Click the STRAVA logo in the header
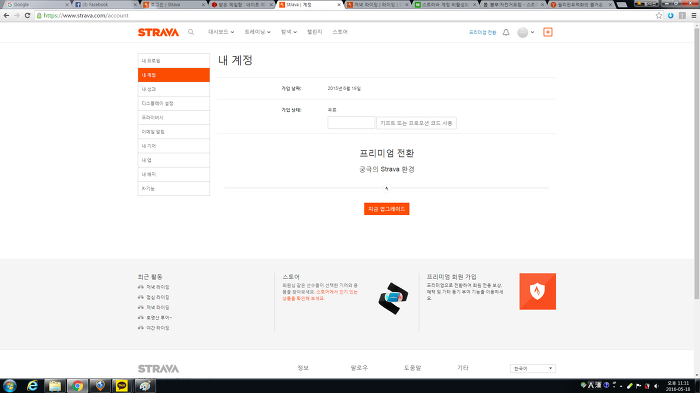This screenshot has width=700, height=393. (158, 32)
